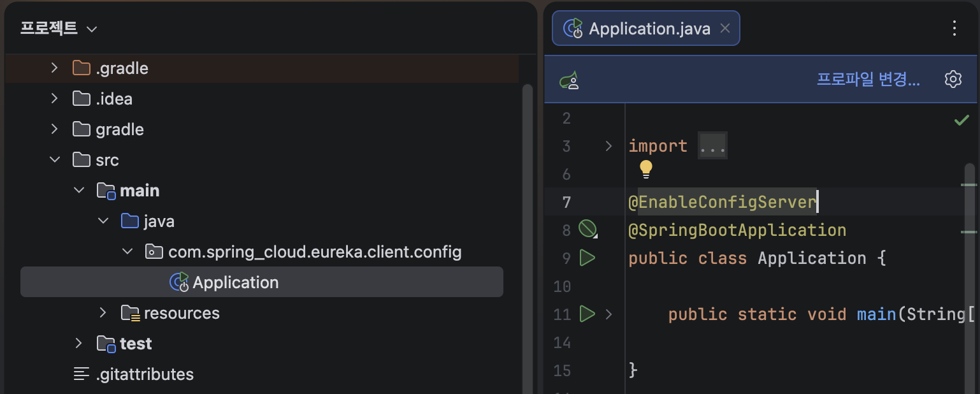
Task: Click the green inspection checkmark icon
Action: coord(961,120)
